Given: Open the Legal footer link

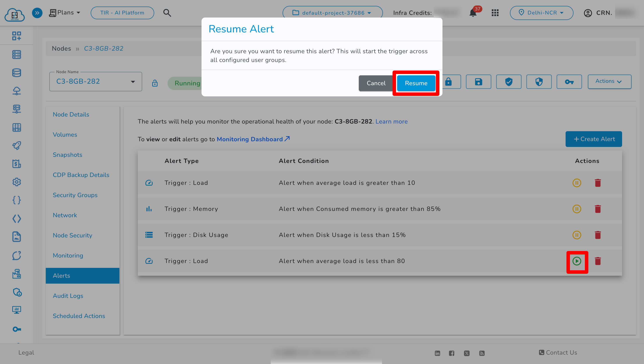Looking at the screenshot, I should click(x=26, y=353).
